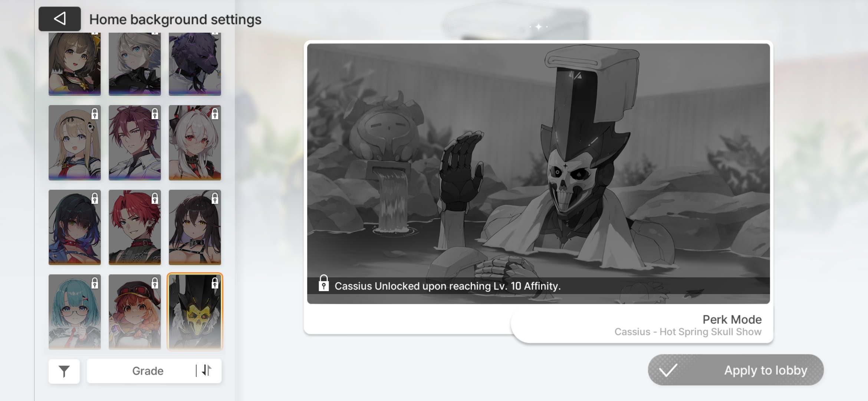Select the Perk Mode label

(731, 319)
